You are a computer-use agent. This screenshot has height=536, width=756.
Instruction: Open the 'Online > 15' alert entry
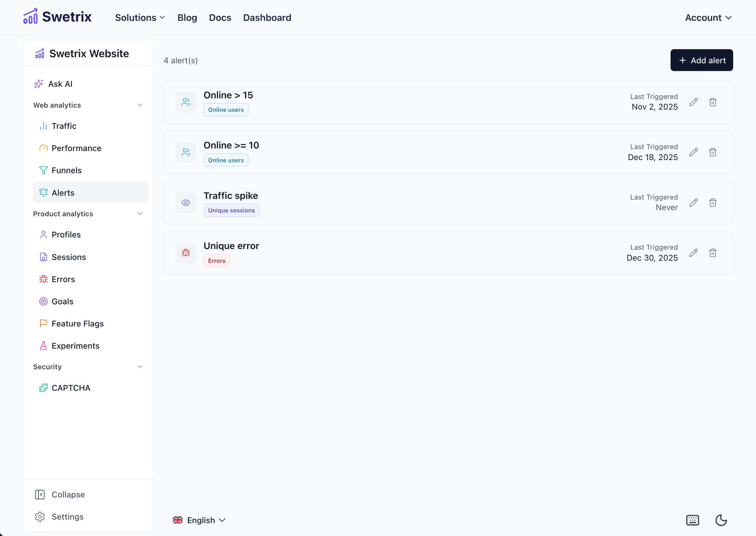228,95
